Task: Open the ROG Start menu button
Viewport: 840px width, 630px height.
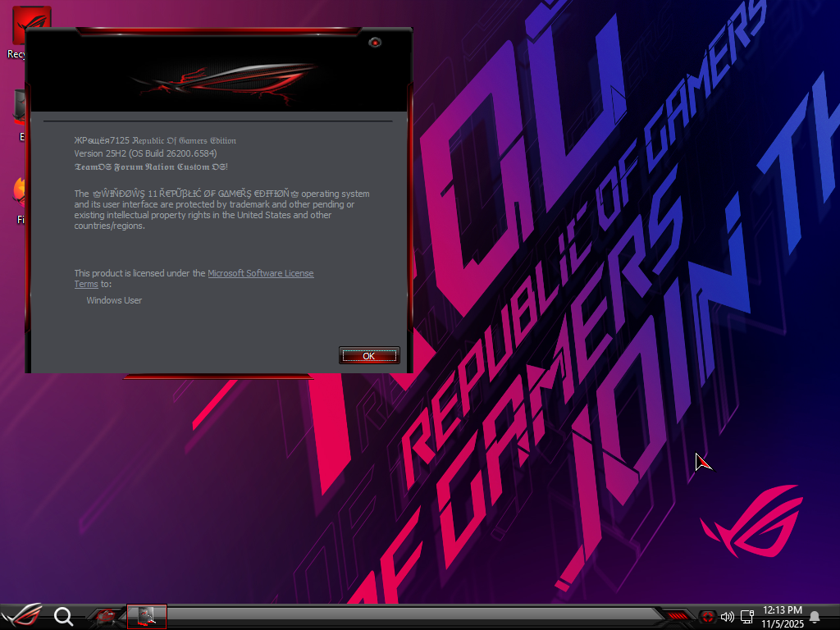Action: (x=23, y=616)
